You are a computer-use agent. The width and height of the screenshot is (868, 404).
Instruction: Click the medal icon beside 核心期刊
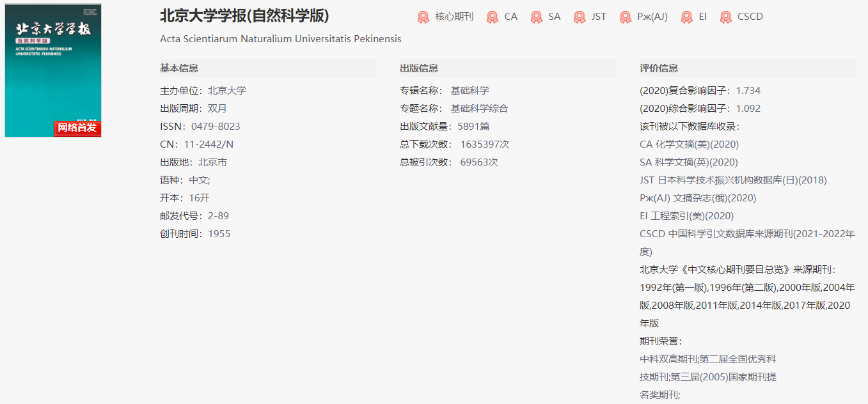pyautogui.click(x=423, y=17)
